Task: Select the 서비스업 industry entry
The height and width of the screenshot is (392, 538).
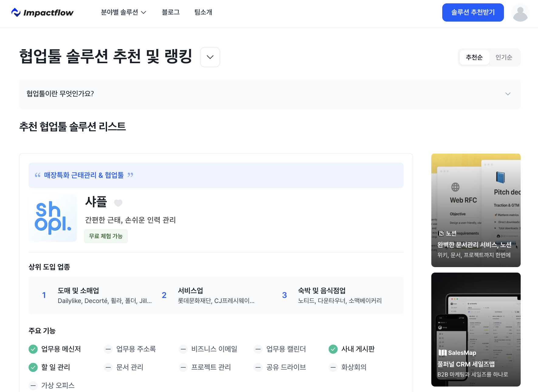Action: pos(208,295)
